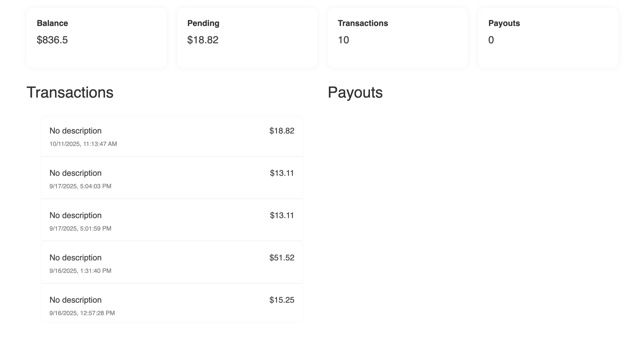
Task: Select the $836.5 balance value
Action: [x=53, y=39]
